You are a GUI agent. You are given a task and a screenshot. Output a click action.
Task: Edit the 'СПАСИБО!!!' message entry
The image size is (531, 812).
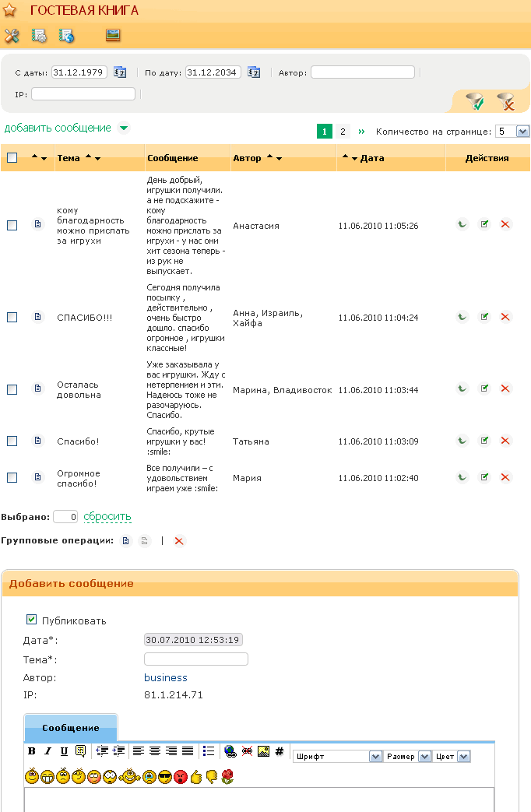tap(484, 317)
